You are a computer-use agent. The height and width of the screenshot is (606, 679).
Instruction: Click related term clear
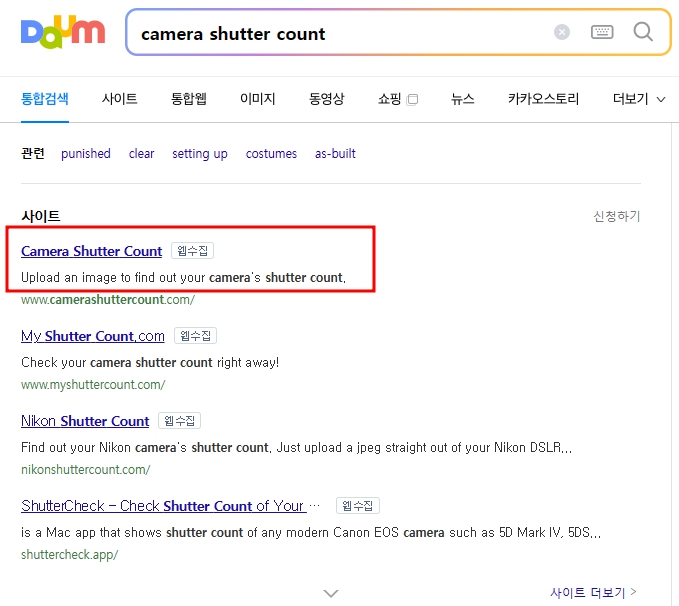coord(141,153)
